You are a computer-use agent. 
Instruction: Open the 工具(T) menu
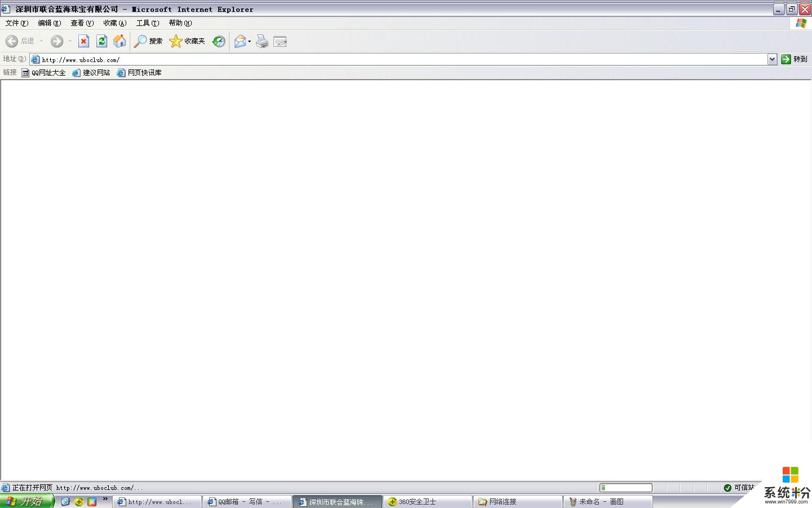(x=147, y=23)
